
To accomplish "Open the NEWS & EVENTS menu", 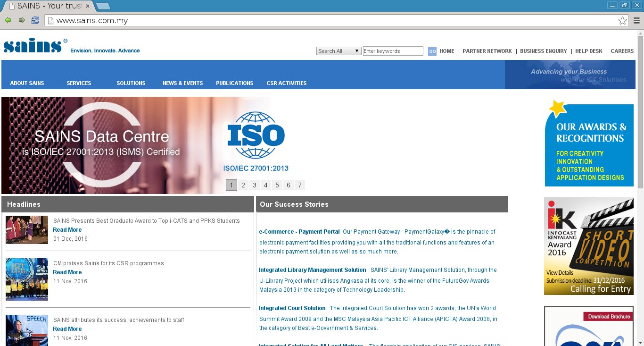I will tap(183, 83).
